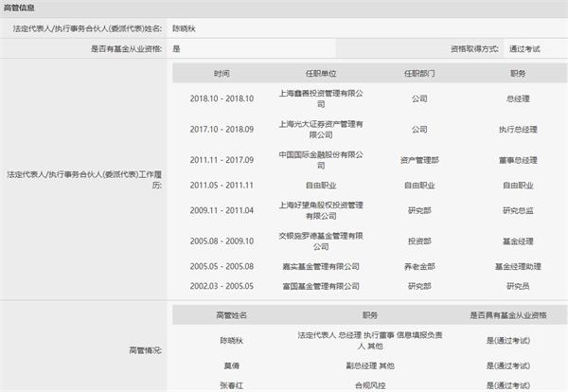
Task: Click the 2002.03 - 2005.05 time cell
Action: [221, 285]
